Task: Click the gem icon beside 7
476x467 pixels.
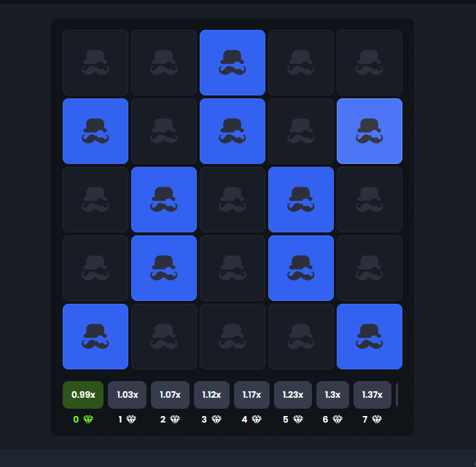Action: (377, 420)
